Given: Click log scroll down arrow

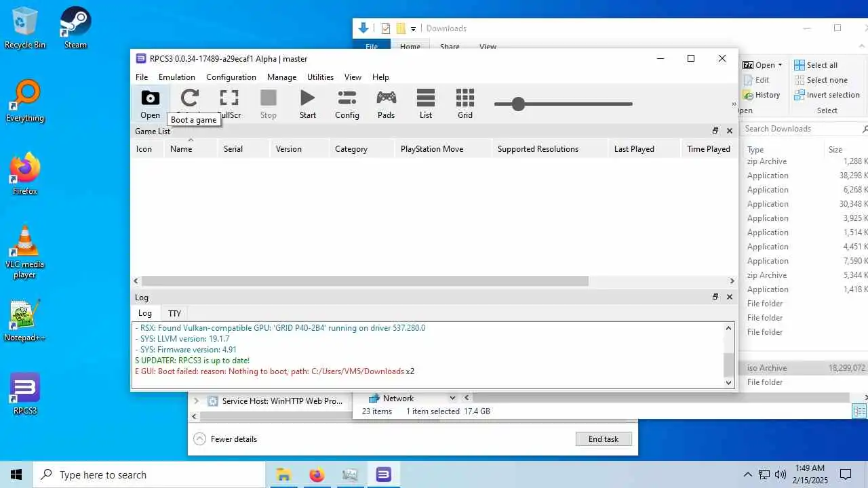Looking at the screenshot, I should [729, 383].
